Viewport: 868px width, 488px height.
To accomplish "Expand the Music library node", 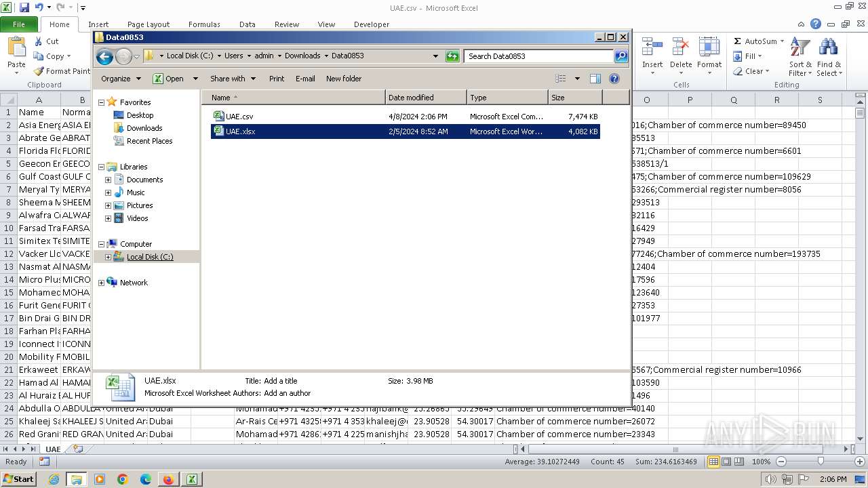I will pyautogui.click(x=108, y=192).
